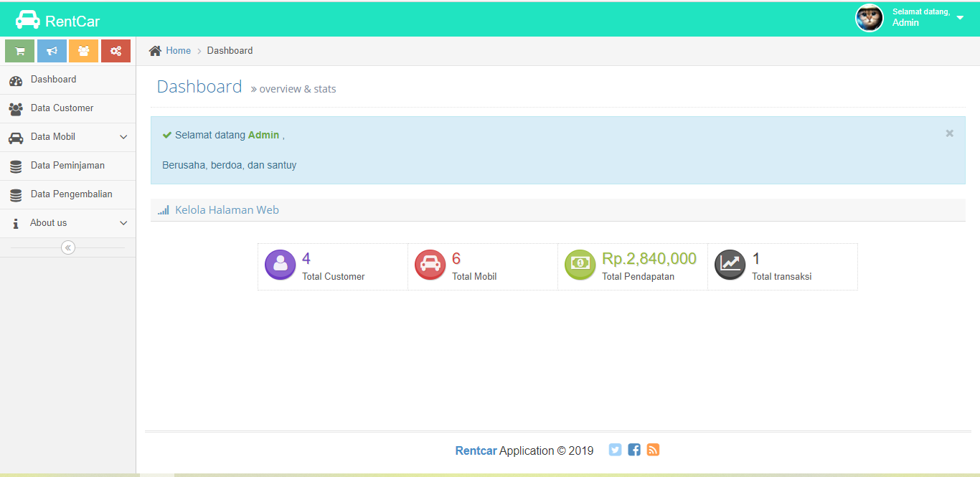
Task: Open the Data Customer page
Action: point(62,108)
